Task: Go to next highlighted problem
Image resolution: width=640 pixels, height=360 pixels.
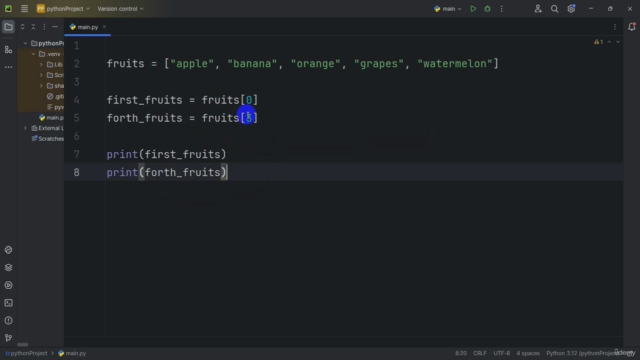Action: (618, 42)
